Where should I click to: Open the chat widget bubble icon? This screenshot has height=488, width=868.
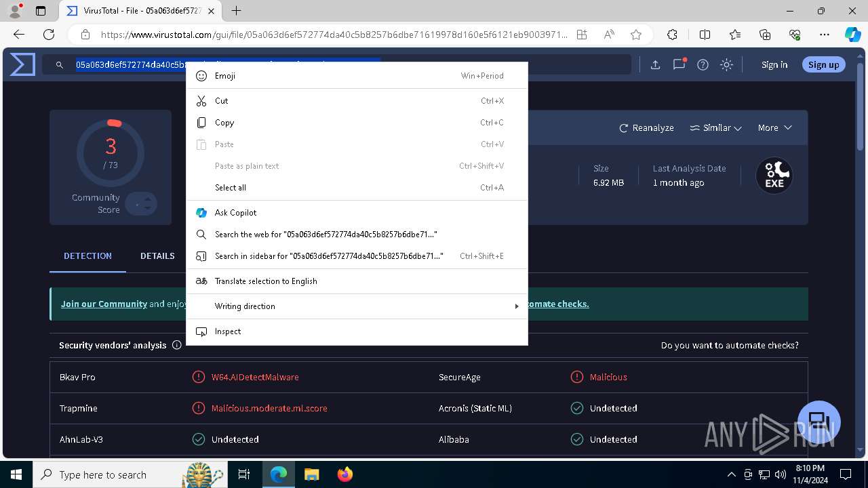[x=819, y=422]
